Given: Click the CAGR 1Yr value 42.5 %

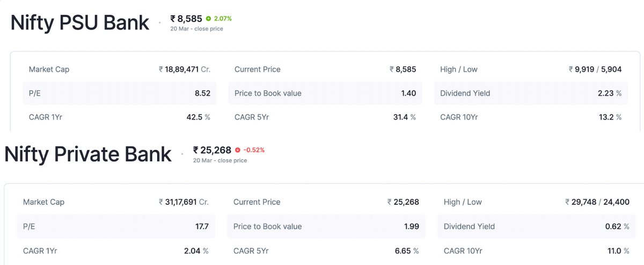Looking at the screenshot, I should click(x=197, y=117).
